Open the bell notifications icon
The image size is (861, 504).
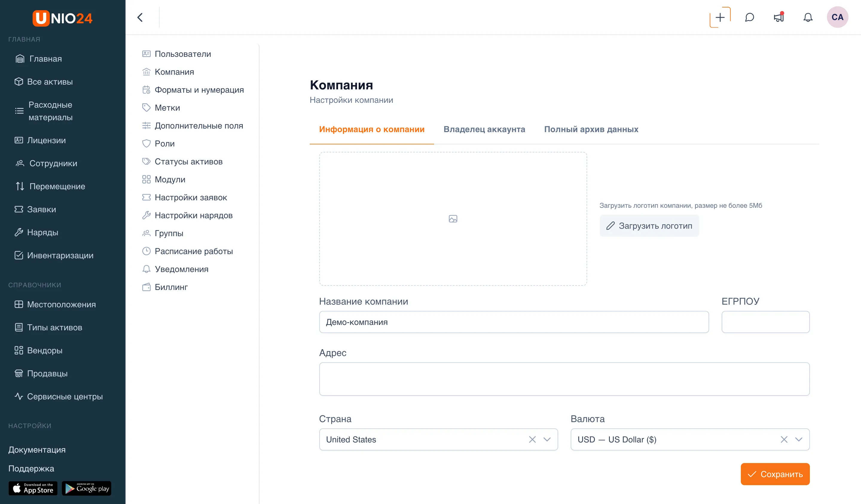point(808,17)
